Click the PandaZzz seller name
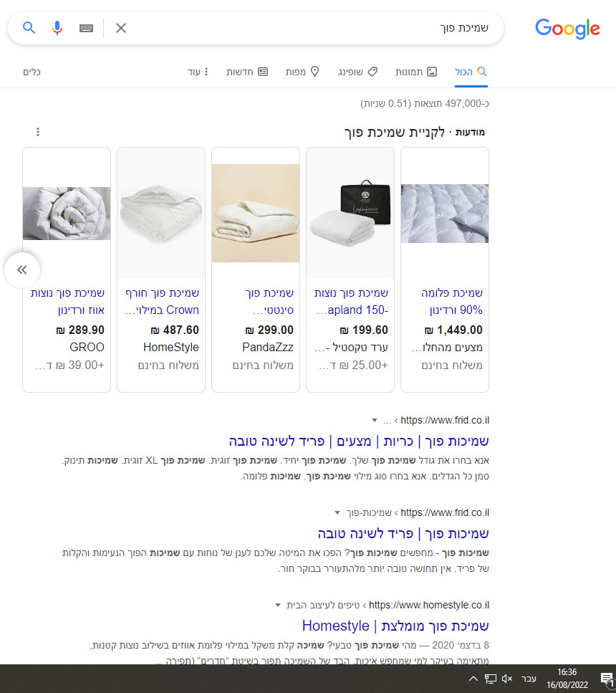Screen dimensions: 616x693 pos(268,348)
